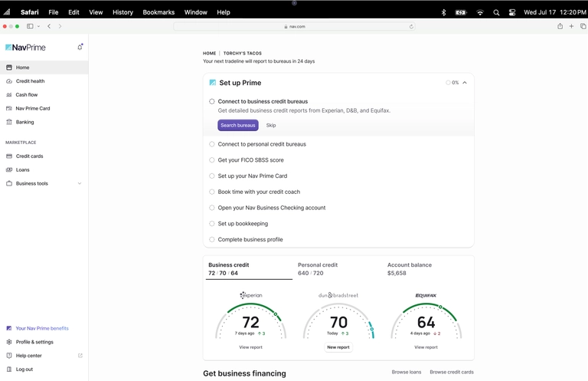Check off Get your FICO SBSS score

(x=212, y=160)
